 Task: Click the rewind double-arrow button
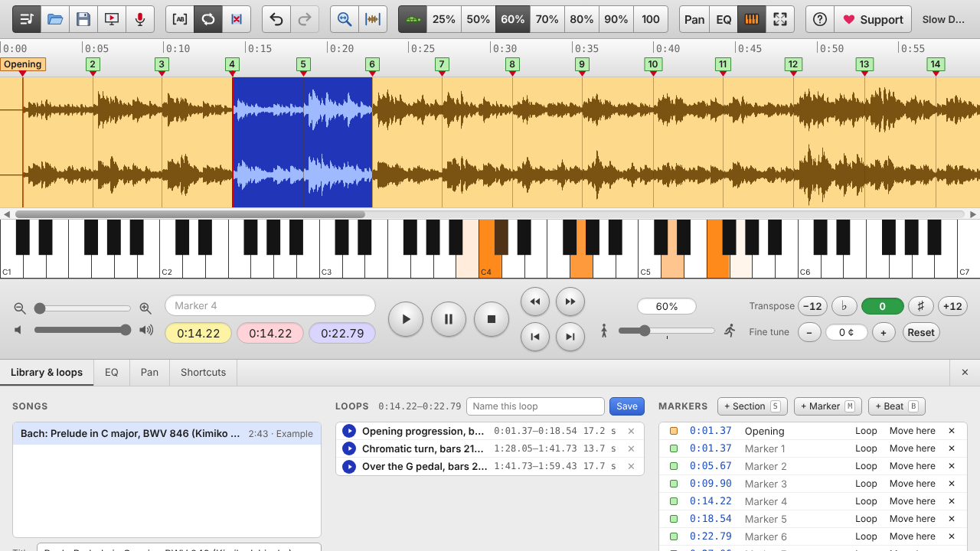535,302
